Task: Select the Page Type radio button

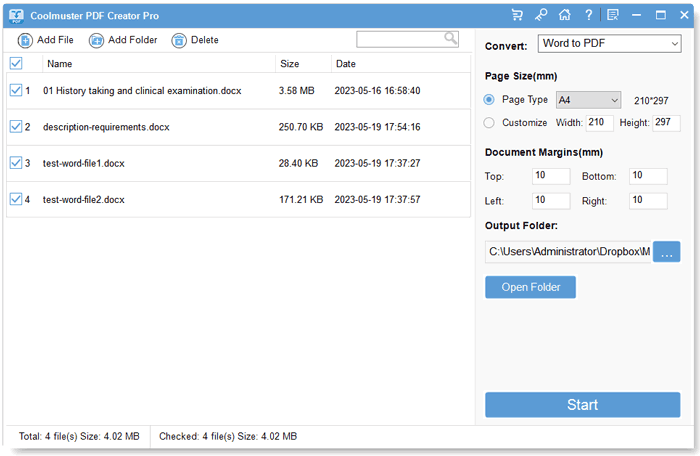Action: (x=489, y=100)
